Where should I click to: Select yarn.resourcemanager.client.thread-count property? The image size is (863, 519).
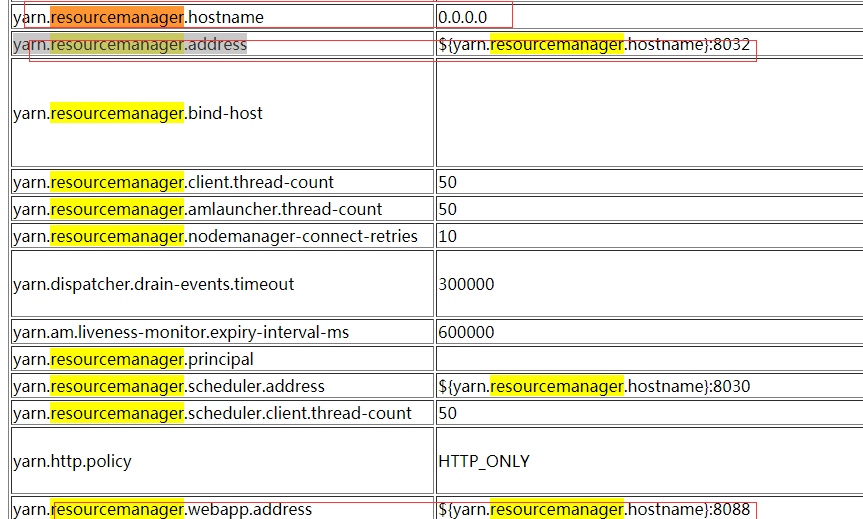(x=173, y=182)
